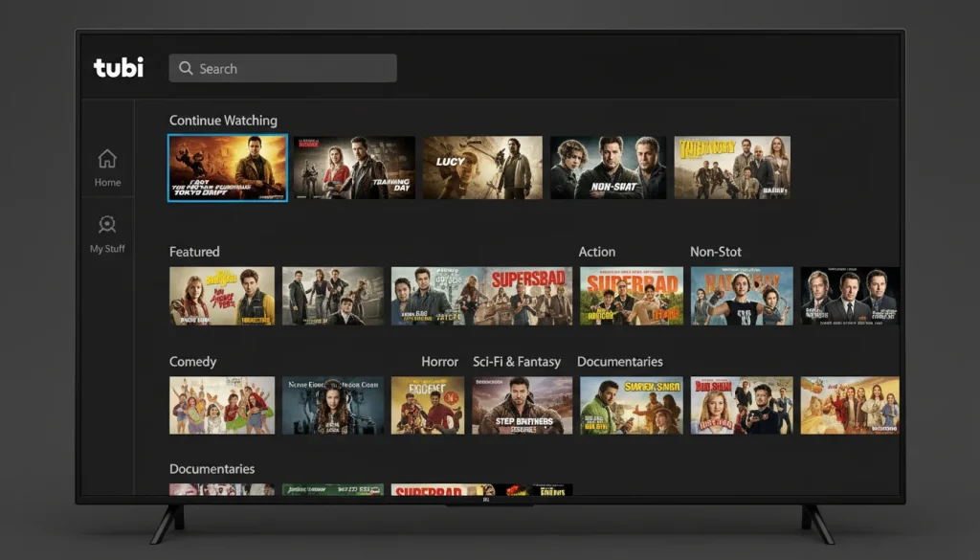980x560 pixels.
Task: Open the Step Brothers thumbnail
Action: tap(523, 405)
